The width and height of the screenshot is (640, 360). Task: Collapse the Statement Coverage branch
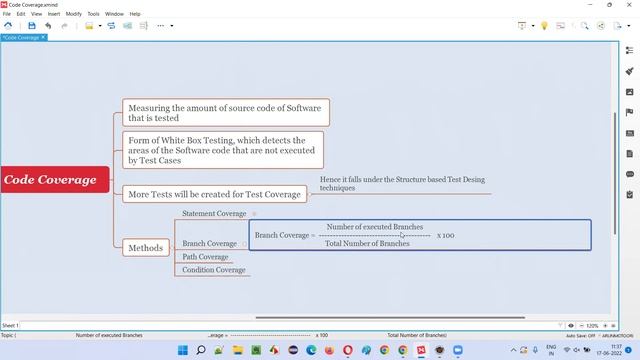pos(254,213)
